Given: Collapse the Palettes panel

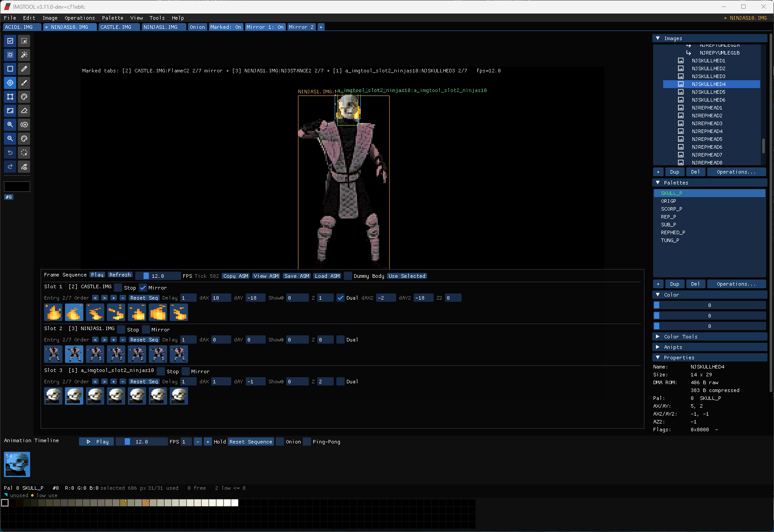Looking at the screenshot, I should pyautogui.click(x=658, y=183).
